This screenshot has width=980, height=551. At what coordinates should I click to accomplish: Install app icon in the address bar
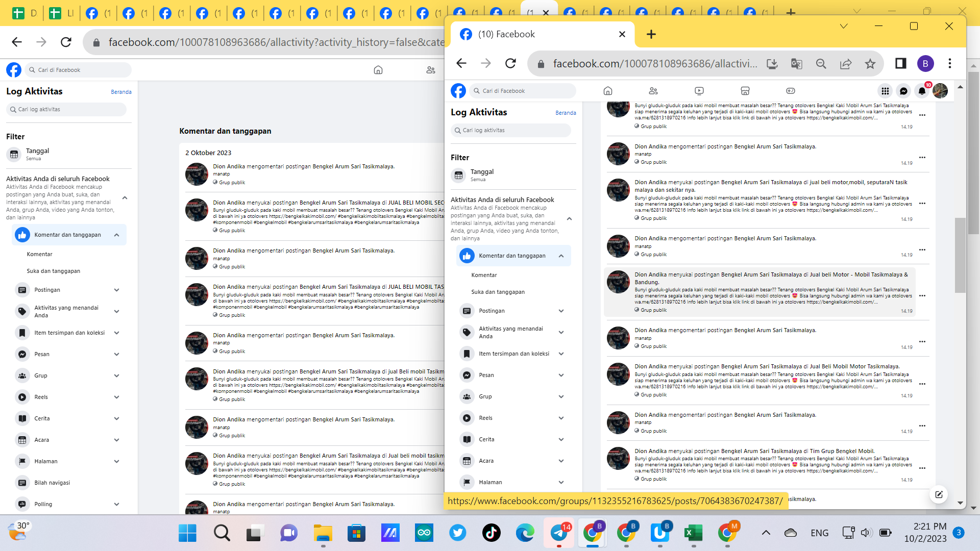[x=772, y=63]
